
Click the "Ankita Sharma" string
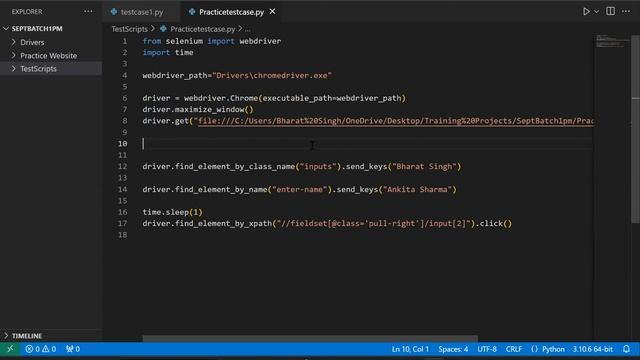click(x=417, y=189)
